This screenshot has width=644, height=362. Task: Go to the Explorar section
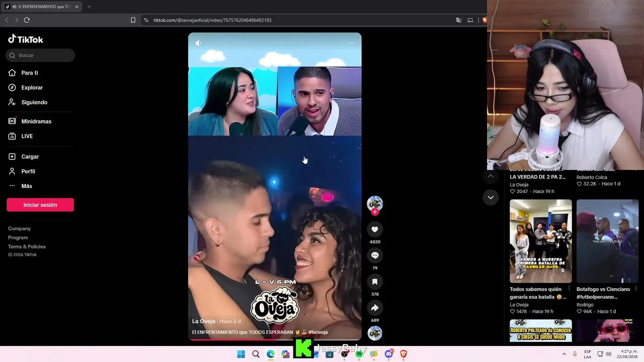[26, 87]
